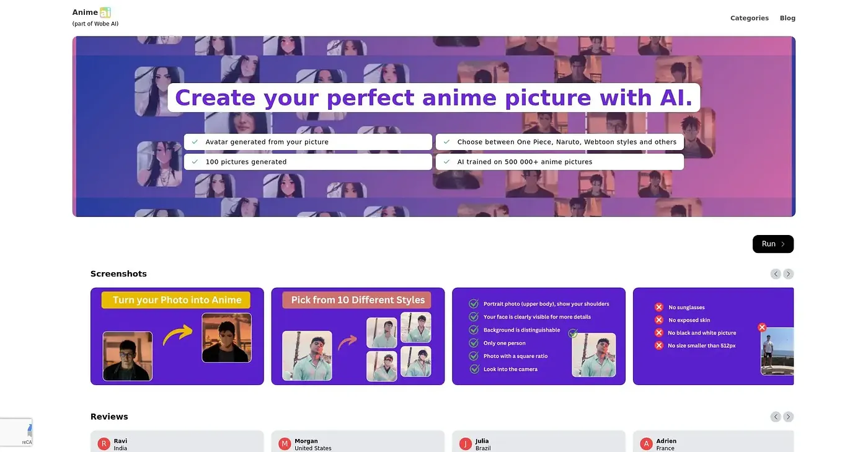This screenshot has height=452, width=868.
Task: Open Morgan's review card from United States
Action: tap(358, 441)
